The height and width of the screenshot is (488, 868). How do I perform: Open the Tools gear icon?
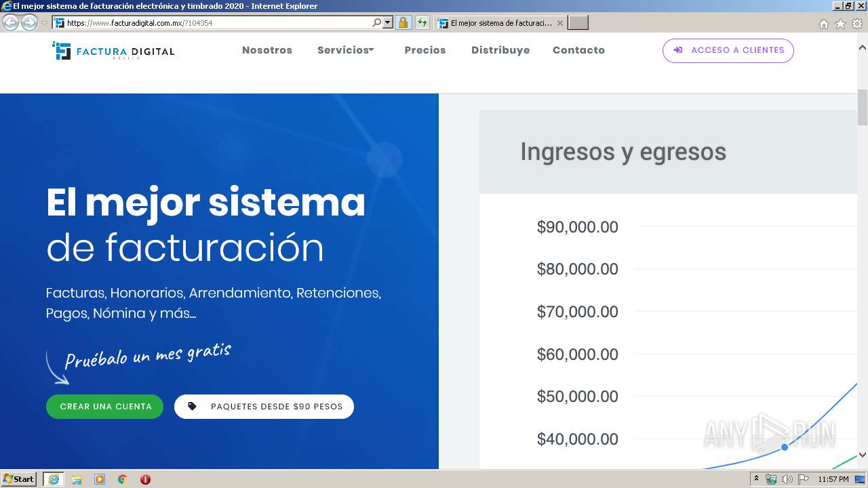point(857,24)
